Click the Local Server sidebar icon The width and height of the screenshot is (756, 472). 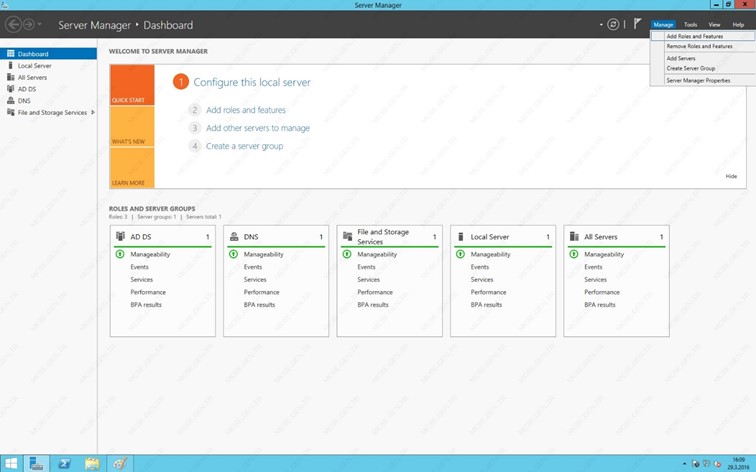pos(11,65)
